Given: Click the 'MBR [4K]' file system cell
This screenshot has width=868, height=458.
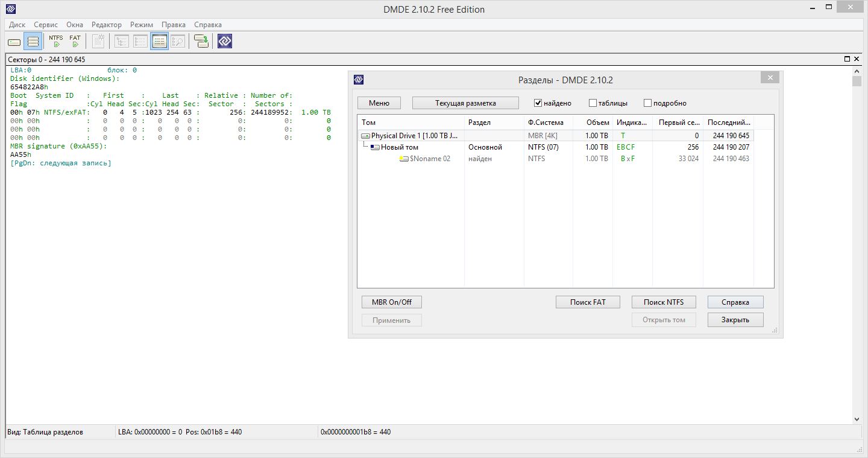Looking at the screenshot, I should coord(542,136).
